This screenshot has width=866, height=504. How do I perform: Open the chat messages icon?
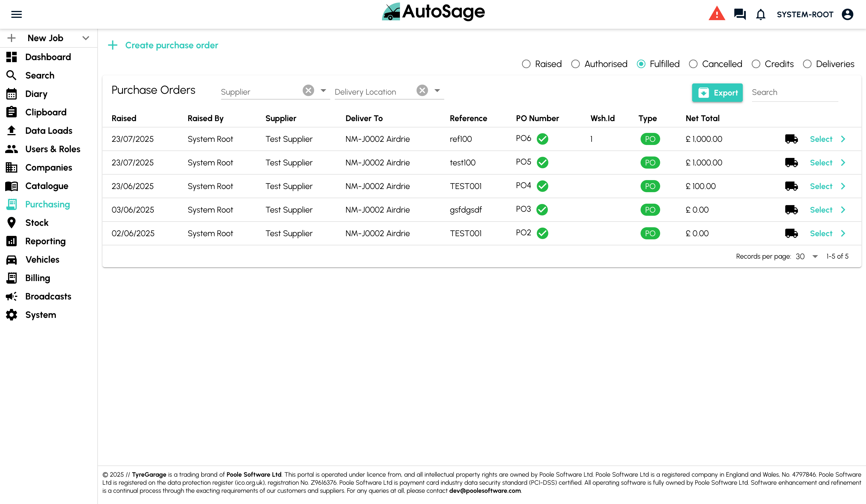click(x=740, y=14)
